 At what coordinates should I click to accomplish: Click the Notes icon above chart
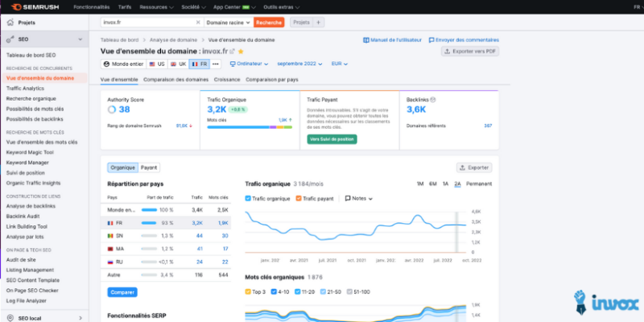coord(348,198)
